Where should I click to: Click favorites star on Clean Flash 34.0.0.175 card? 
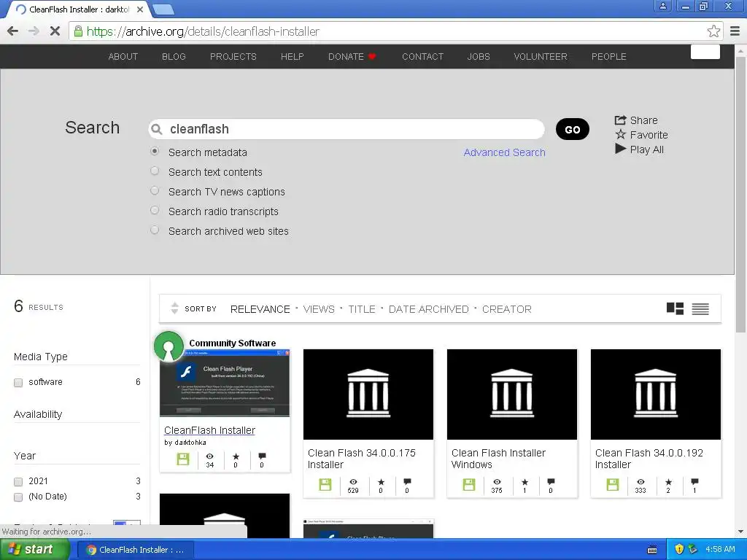381,482
